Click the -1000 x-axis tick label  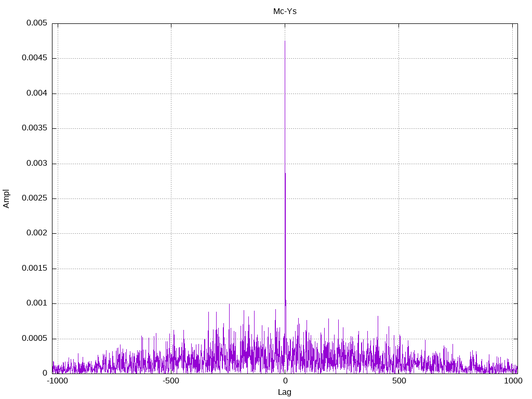click(57, 381)
